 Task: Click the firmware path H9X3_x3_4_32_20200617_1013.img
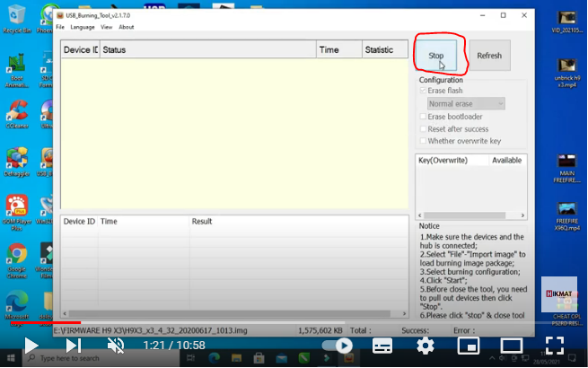click(151, 330)
